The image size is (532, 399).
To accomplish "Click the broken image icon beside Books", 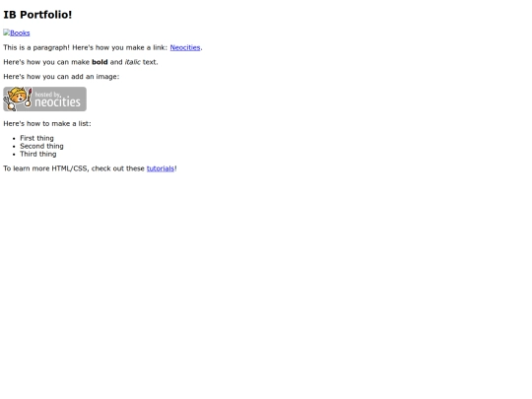I will tap(7, 33).
